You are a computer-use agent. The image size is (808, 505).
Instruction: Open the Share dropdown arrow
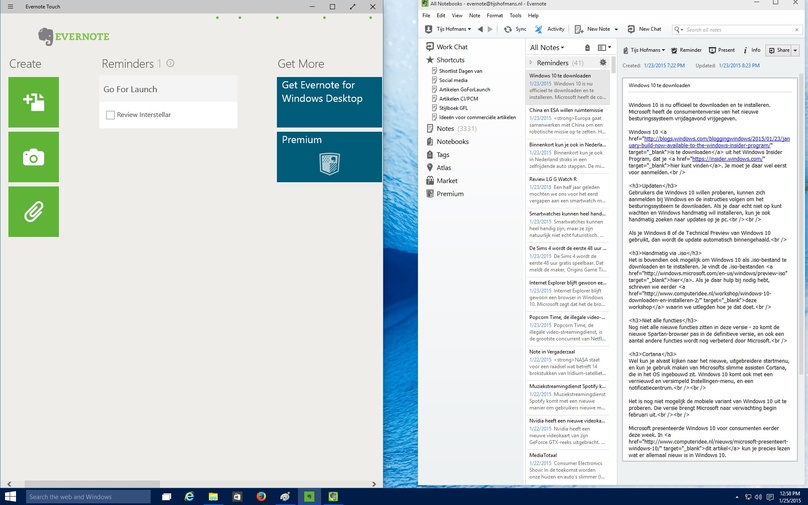click(795, 50)
